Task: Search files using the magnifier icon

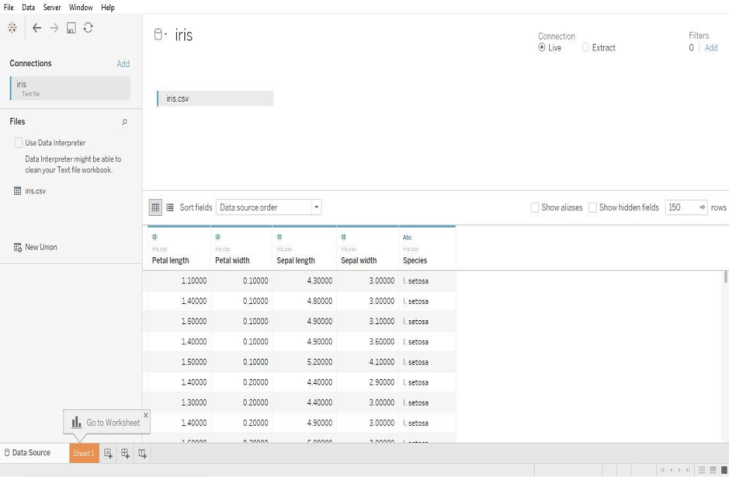Action: pyautogui.click(x=125, y=122)
